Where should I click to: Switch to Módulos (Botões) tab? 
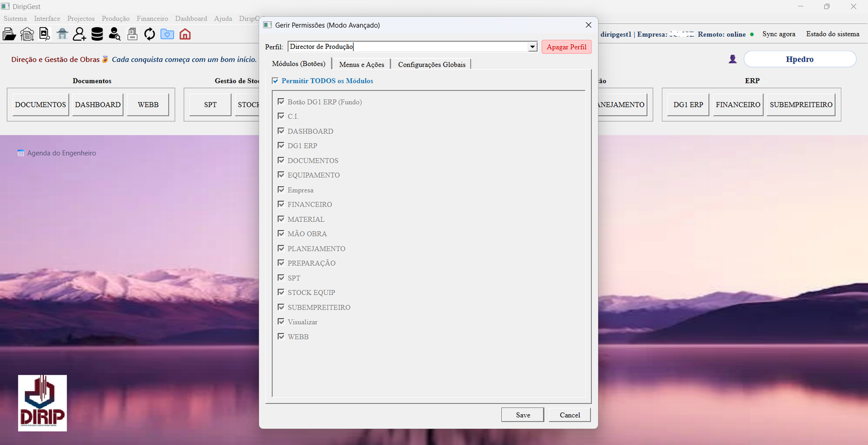299,64
